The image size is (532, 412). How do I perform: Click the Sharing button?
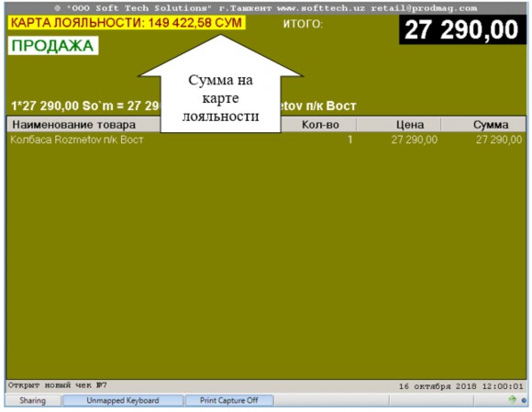(33, 400)
